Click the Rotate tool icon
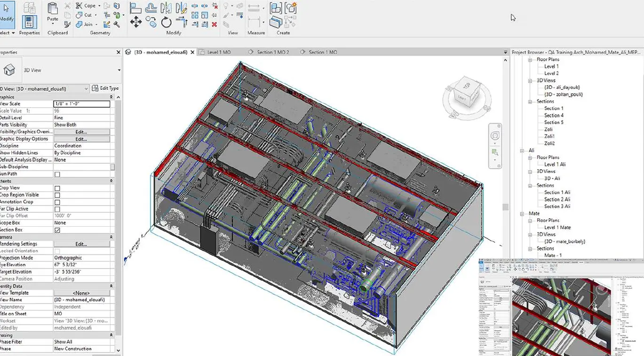 (167, 22)
